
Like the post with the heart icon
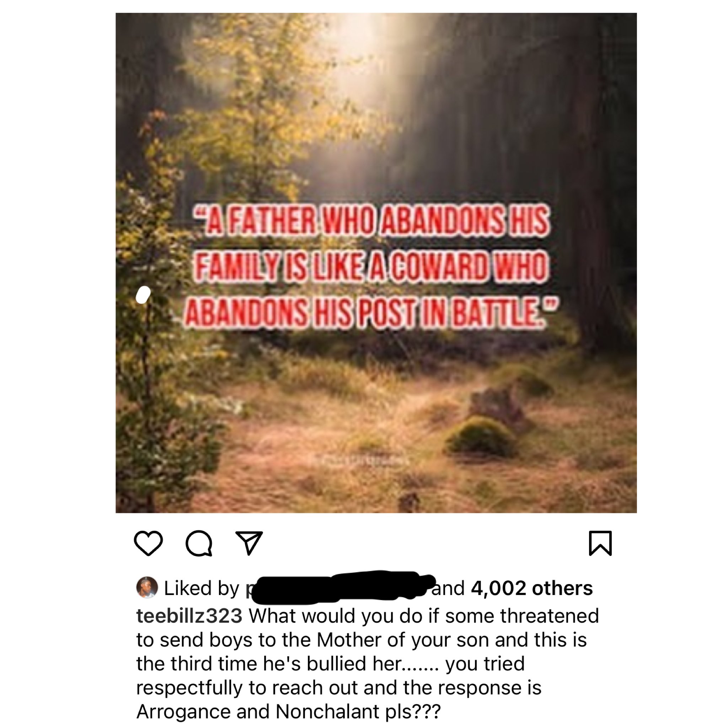[x=148, y=543]
